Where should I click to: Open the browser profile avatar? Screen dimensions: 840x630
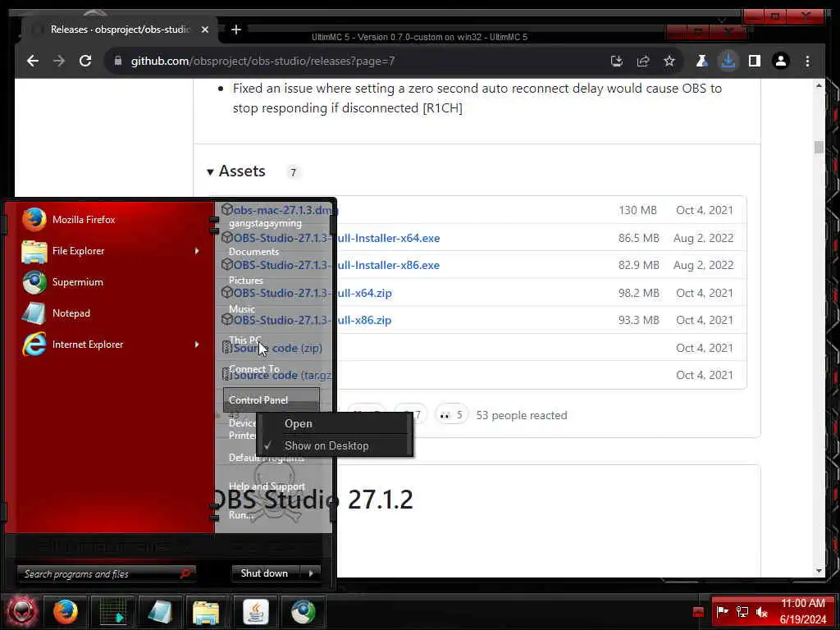[781, 61]
